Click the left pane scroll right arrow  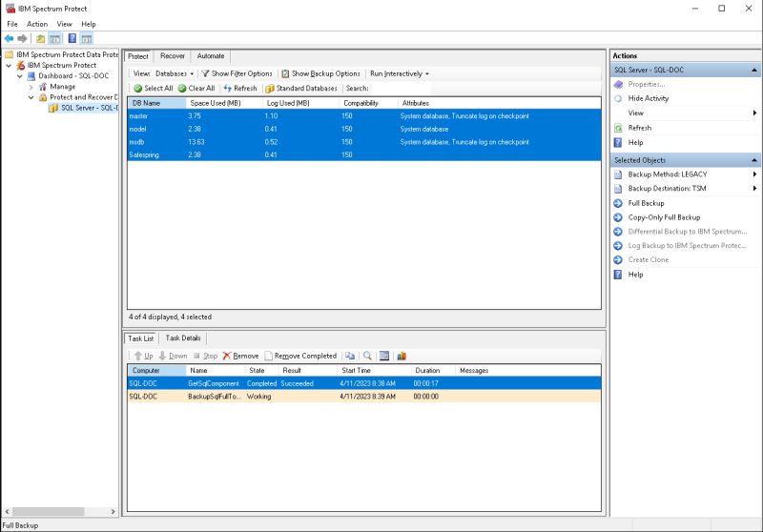coord(113,512)
